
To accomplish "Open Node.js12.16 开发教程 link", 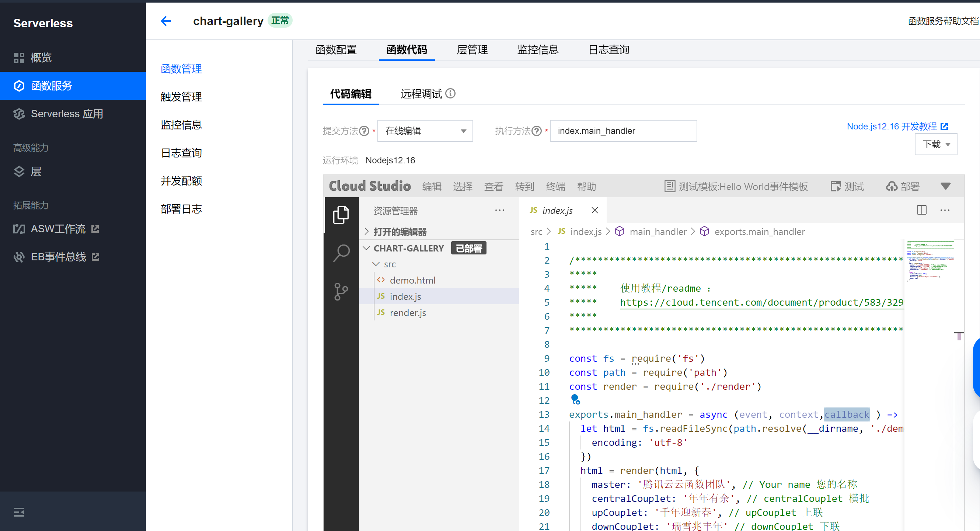I will (x=897, y=126).
